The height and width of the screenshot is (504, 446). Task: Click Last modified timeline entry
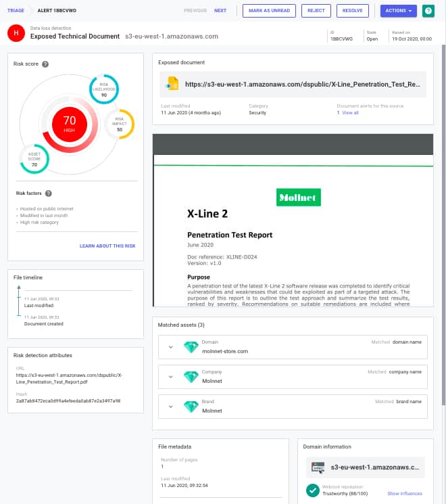click(x=39, y=306)
